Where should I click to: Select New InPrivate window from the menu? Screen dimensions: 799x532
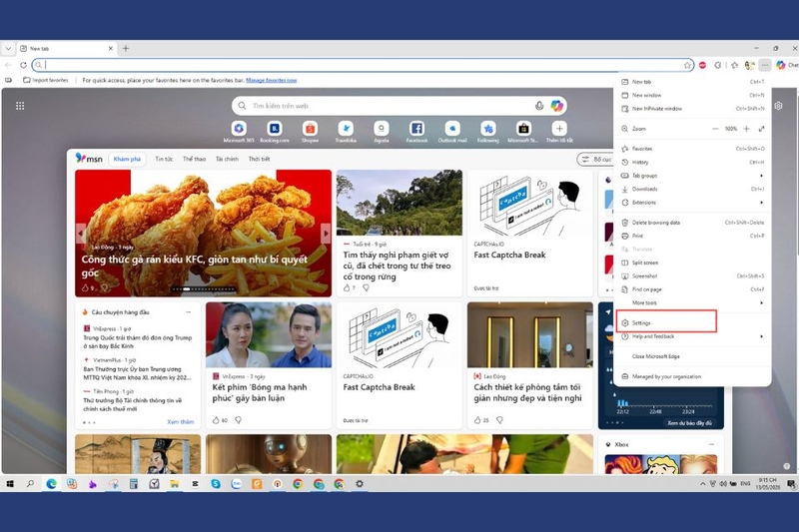tap(692, 109)
